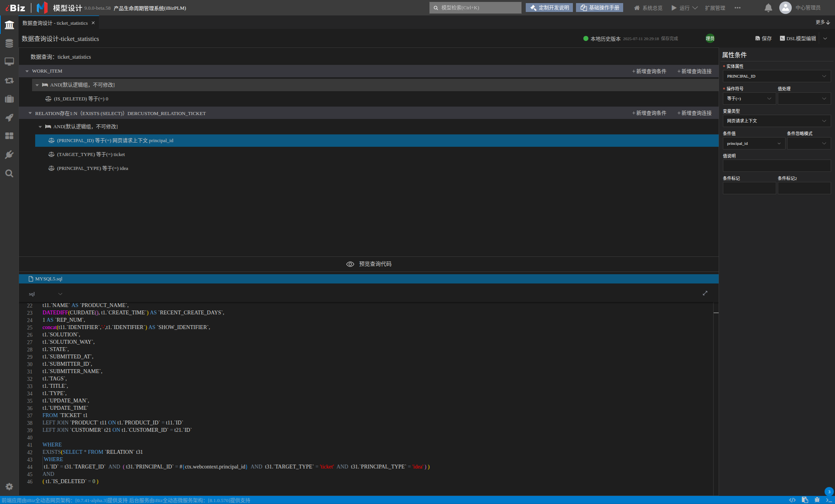Select the PRINCIPAL_ID 等于 principal_id condition row
This screenshot has height=504, width=835.
click(377, 141)
